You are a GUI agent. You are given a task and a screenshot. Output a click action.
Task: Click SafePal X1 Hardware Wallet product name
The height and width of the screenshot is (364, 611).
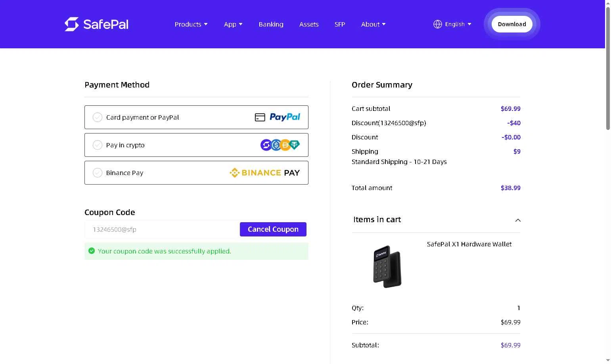(469, 244)
